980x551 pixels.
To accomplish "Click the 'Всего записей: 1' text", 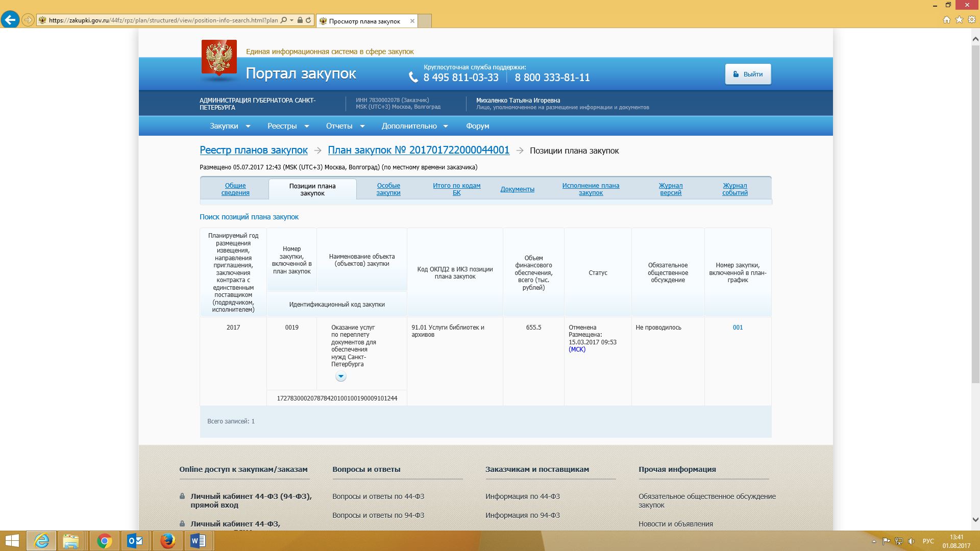I will coord(231,421).
